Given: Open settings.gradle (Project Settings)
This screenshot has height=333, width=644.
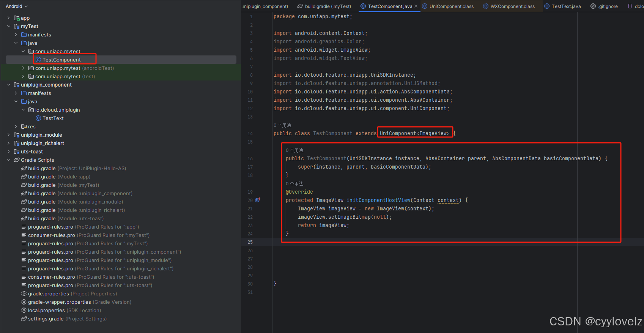Looking at the screenshot, I should (x=67, y=319).
